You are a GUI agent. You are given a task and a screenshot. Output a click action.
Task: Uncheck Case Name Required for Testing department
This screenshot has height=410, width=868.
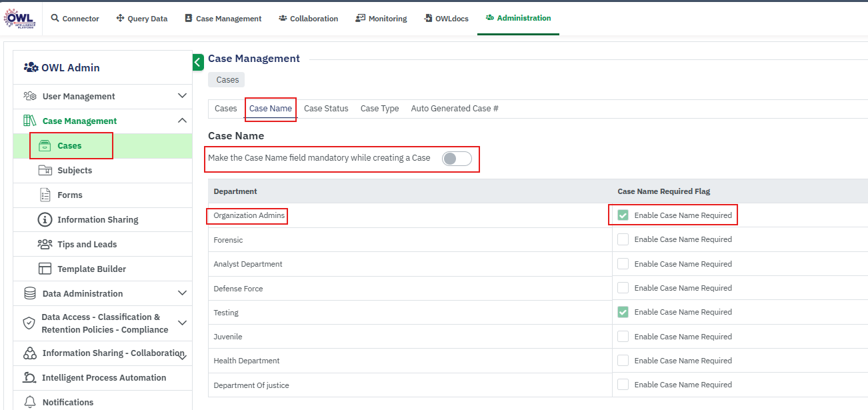click(x=623, y=312)
